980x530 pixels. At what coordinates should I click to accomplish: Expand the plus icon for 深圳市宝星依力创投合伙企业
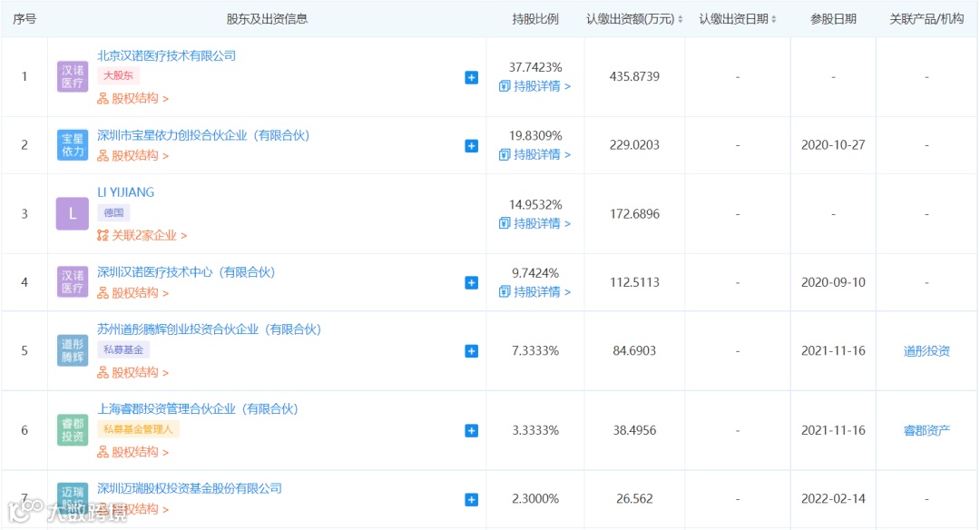click(x=472, y=145)
